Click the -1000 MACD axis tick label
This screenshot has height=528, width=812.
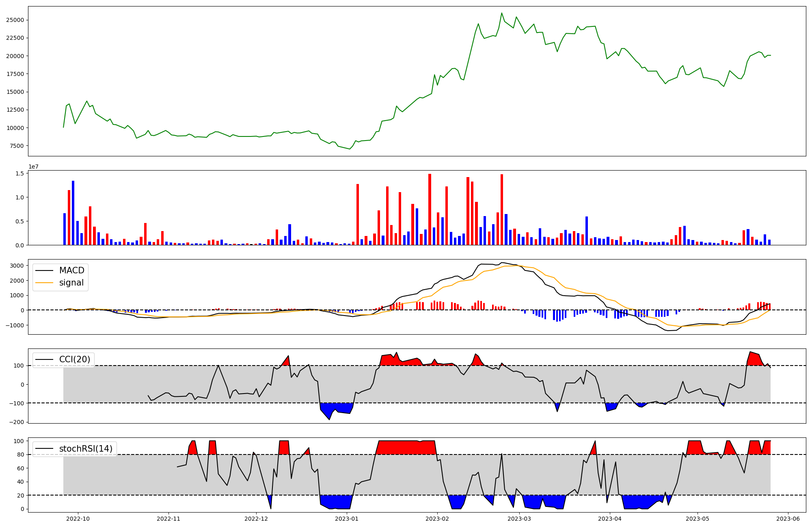tap(15, 325)
